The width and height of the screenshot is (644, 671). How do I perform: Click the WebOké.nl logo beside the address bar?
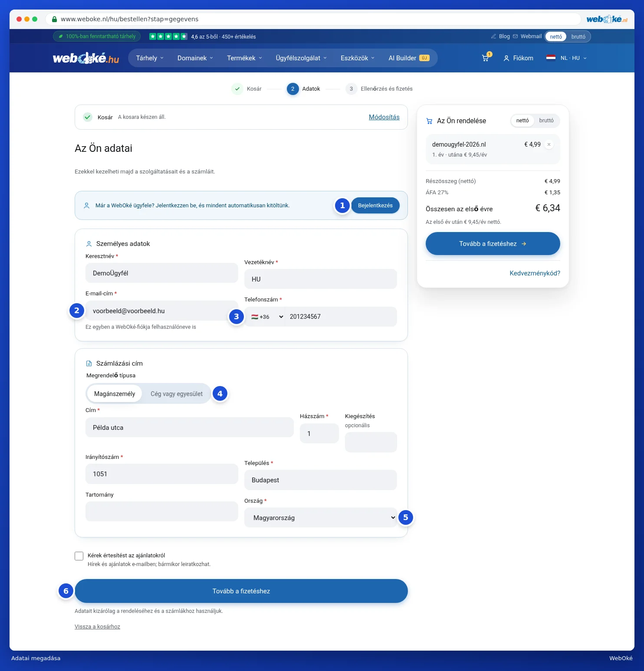607,19
